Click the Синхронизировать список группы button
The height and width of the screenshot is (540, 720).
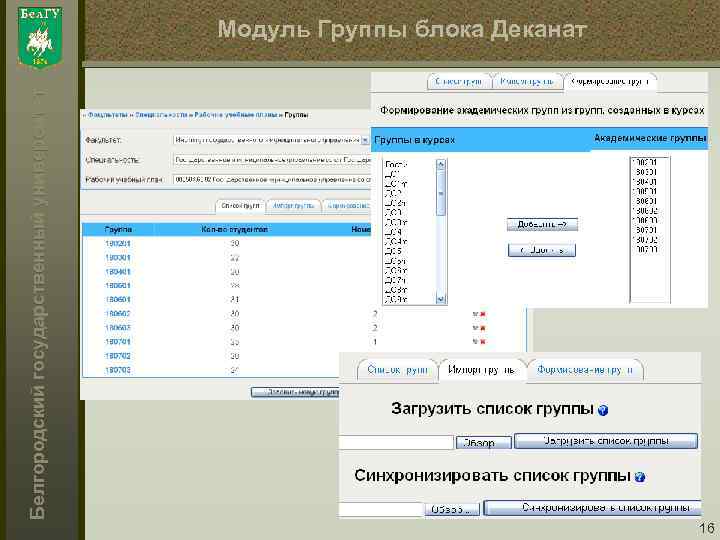point(593,508)
